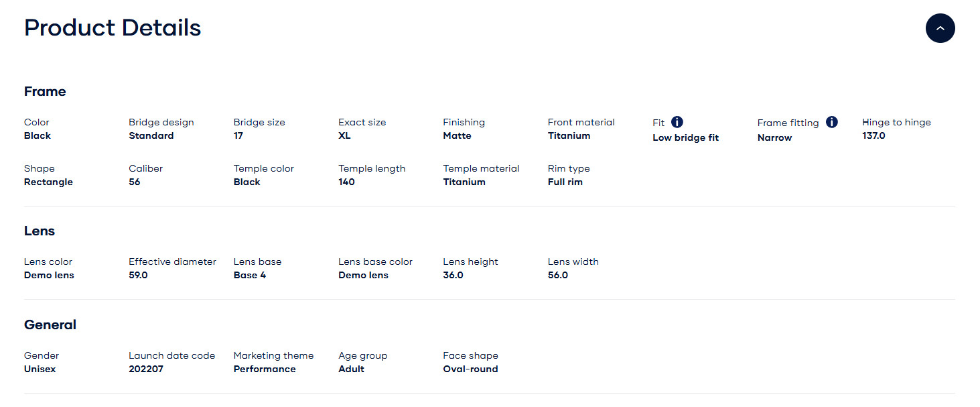Click the Temple length 140 value
Image resolution: width=980 pixels, height=407 pixels.
346,182
